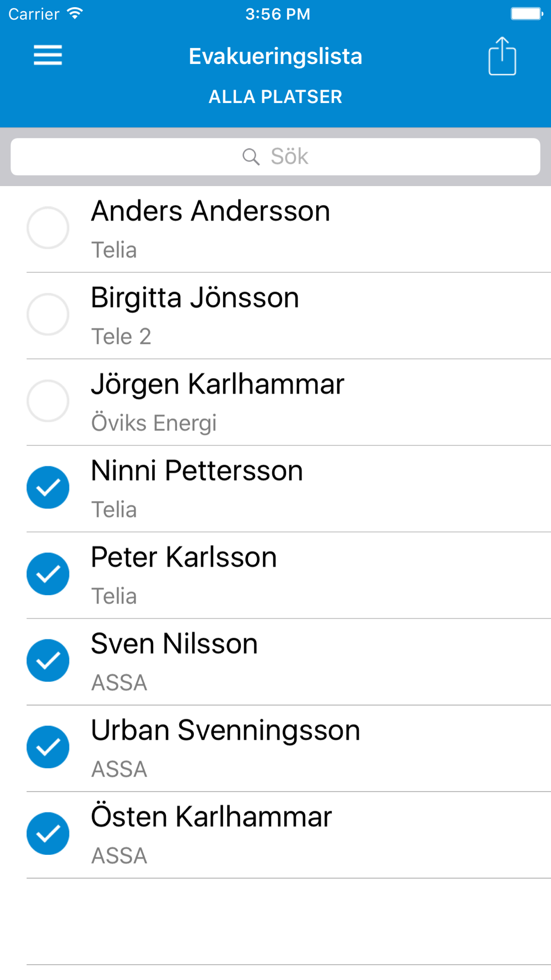Check the Birgitta Jönsson circle
The width and height of the screenshot is (551, 980).
pyautogui.click(x=48, y=314)
